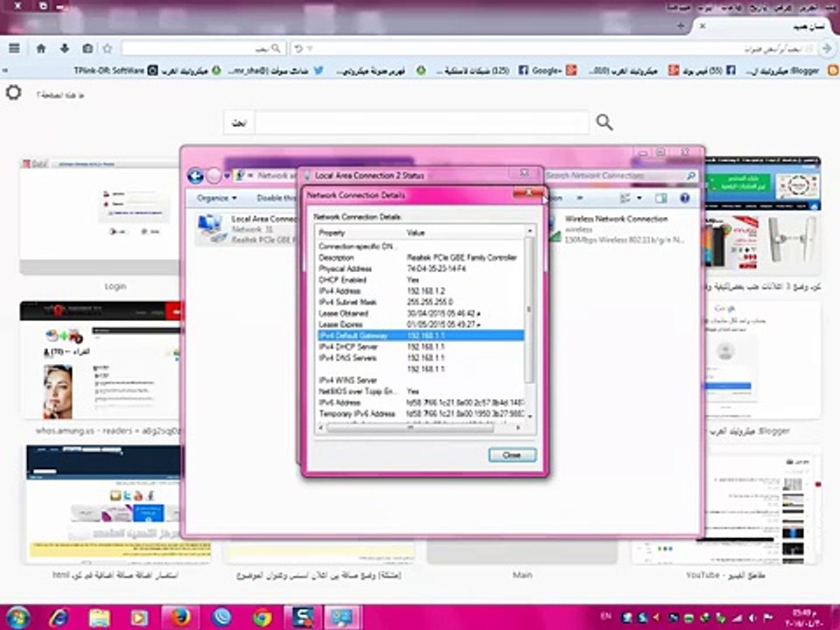Select the Temporary IPv6 Address row
Screen dimensions: 840x630
click(x=421, y=414)
